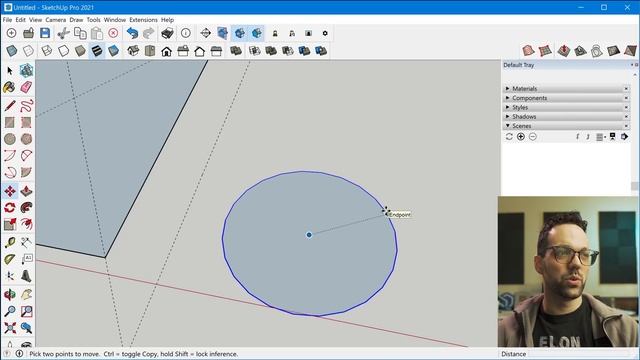The height and width of the screenshot is (360, 640).
Task: Enable Monochrome face style
Action: pyautogui.click(x=113, y=51)
